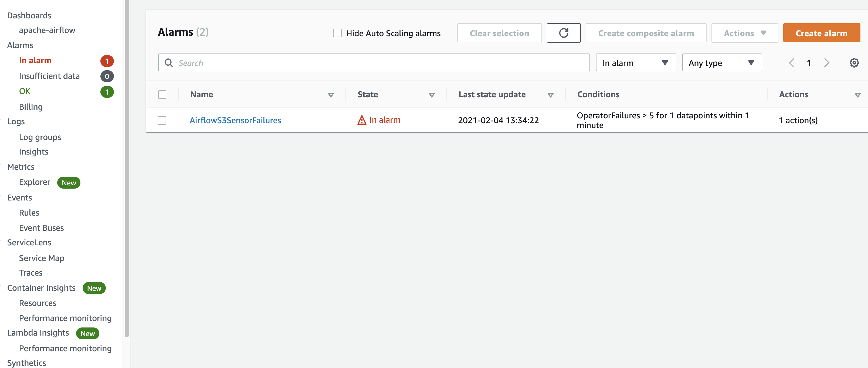This screenshot has height=368, width=868.
Task: Open the In alarm state filter dropdown
Action: 636,63
